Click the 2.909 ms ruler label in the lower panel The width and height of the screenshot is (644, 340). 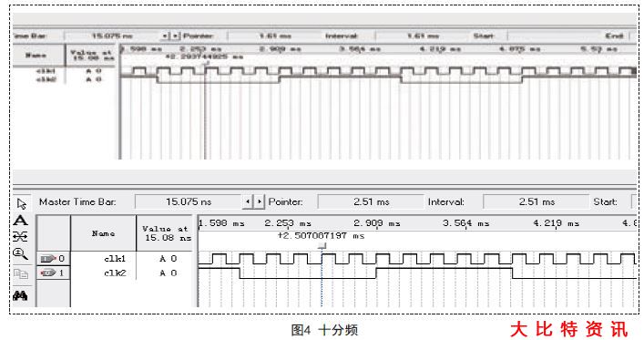[x=376, y=223]
